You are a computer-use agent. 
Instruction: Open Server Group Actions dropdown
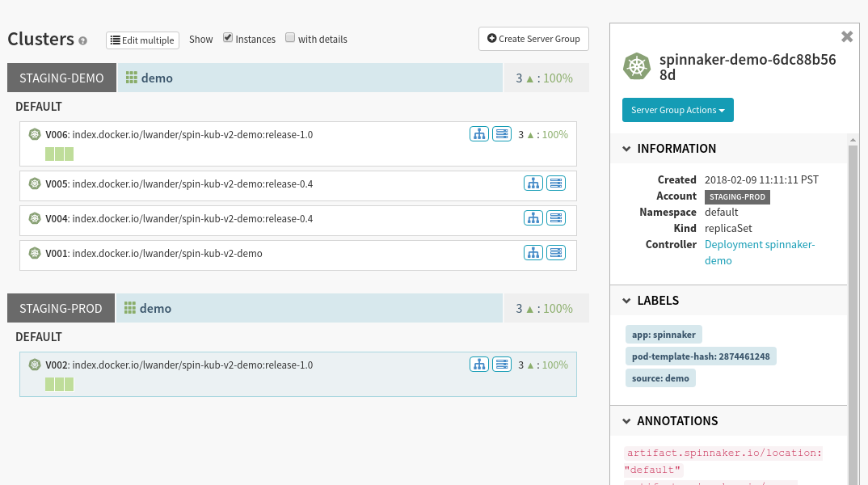[677, 110]
